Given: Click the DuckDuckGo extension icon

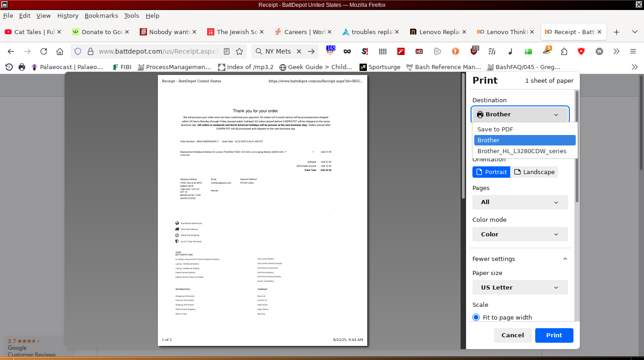Looking at the screenshot, I should [456, 51].
